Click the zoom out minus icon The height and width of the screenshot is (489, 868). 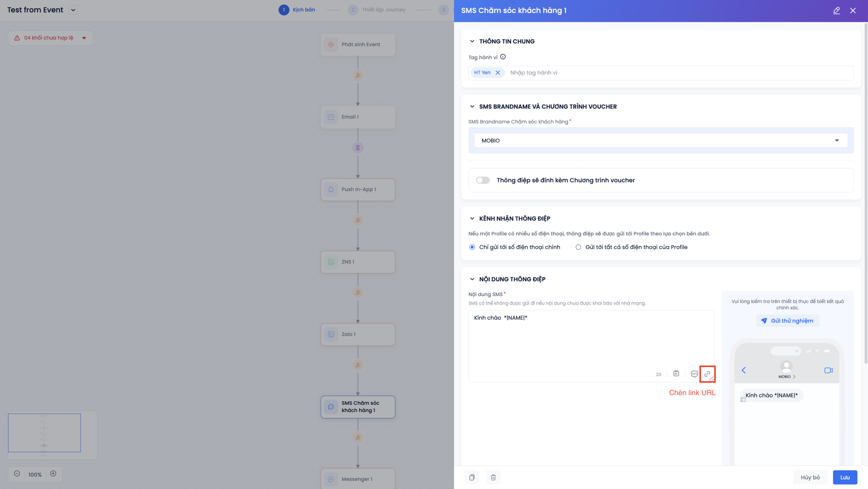pos(17,474)
